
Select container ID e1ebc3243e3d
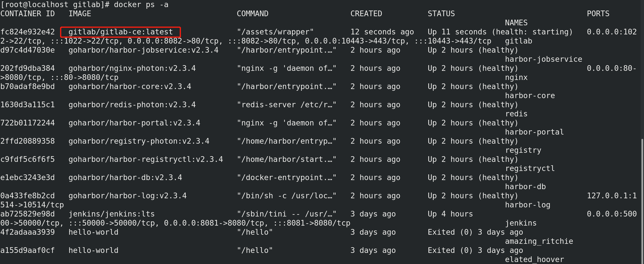click(x=28, y=178)
